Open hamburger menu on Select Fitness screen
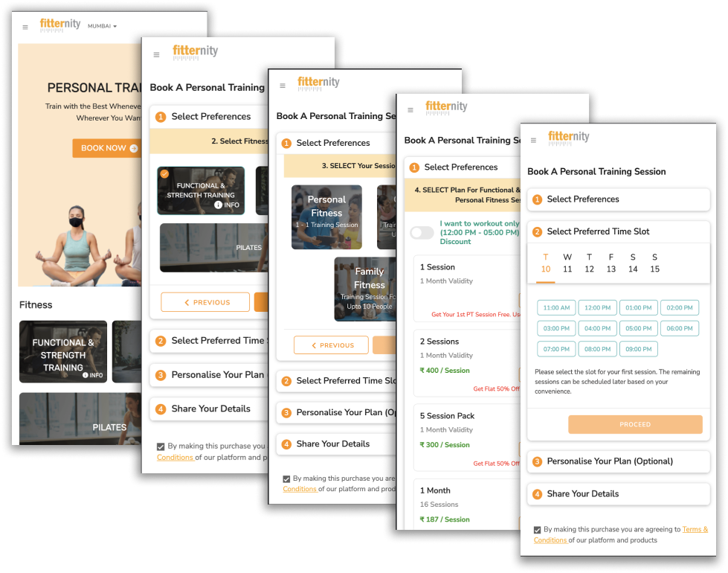Screen dimensions: 728x573 tap(156, 55)
